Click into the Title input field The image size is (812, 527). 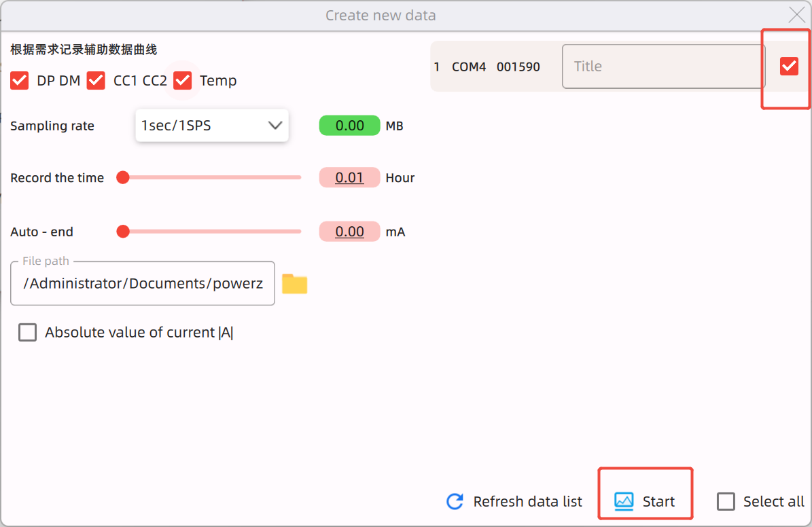[x=663, y=66]
